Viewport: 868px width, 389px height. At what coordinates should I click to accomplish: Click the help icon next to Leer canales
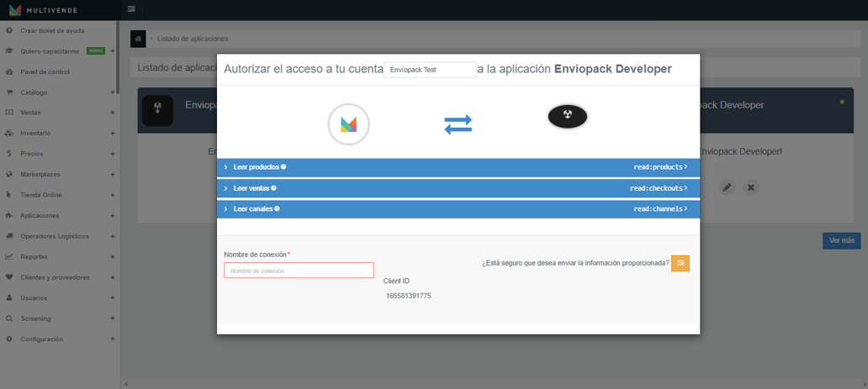click(277, 208)
